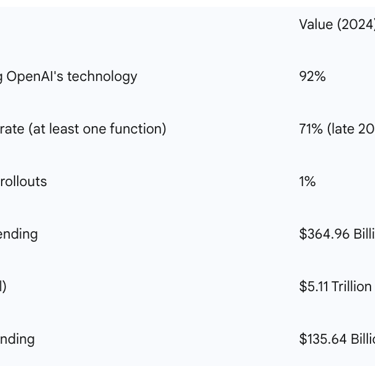Select the 92% value cell
Screen dimensions: 375x366
pos(312,76)
